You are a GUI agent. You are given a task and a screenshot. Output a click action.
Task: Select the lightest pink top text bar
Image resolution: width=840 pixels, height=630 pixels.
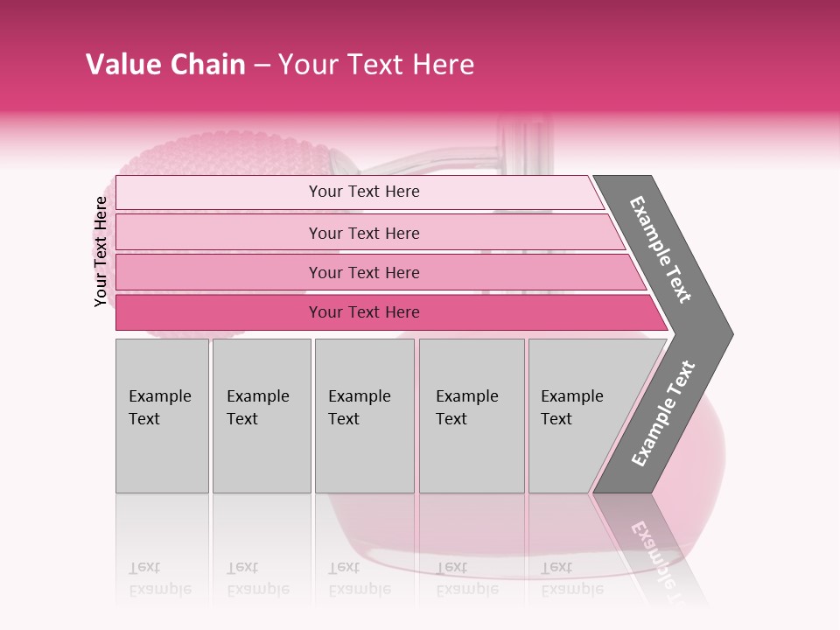coord(363,192)
